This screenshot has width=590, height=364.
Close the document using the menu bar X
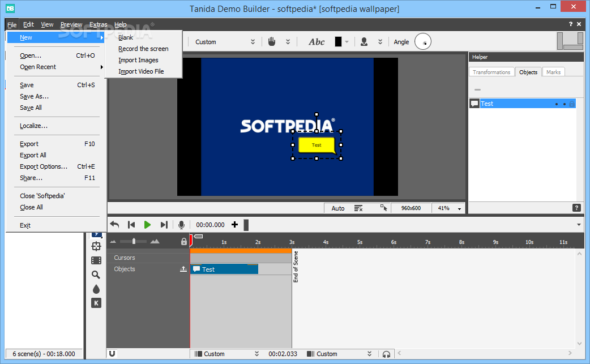pyautogui.click(x=579, y=24)
